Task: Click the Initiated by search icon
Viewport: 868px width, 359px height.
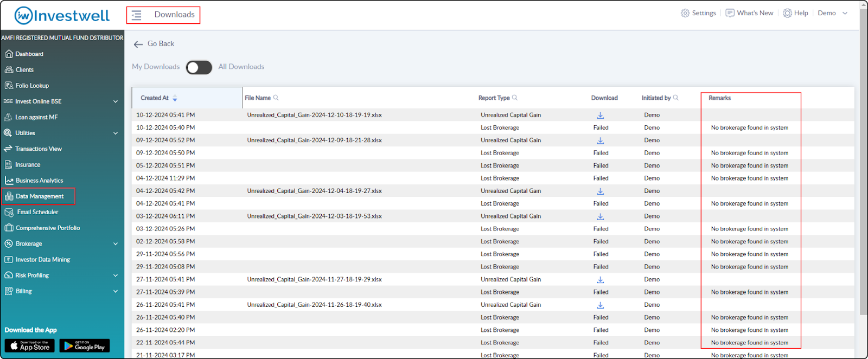Action: 676,98
